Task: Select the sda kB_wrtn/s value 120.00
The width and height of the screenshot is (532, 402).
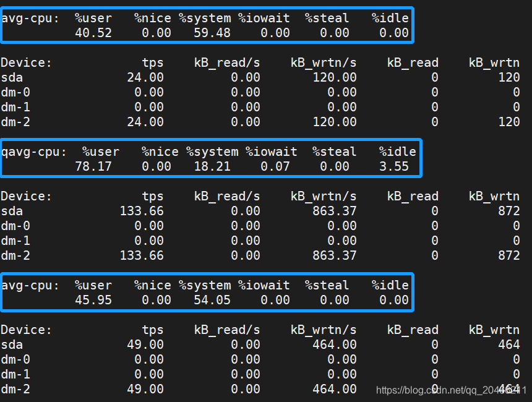Action: pyautogui.click(x=335, y=78)
